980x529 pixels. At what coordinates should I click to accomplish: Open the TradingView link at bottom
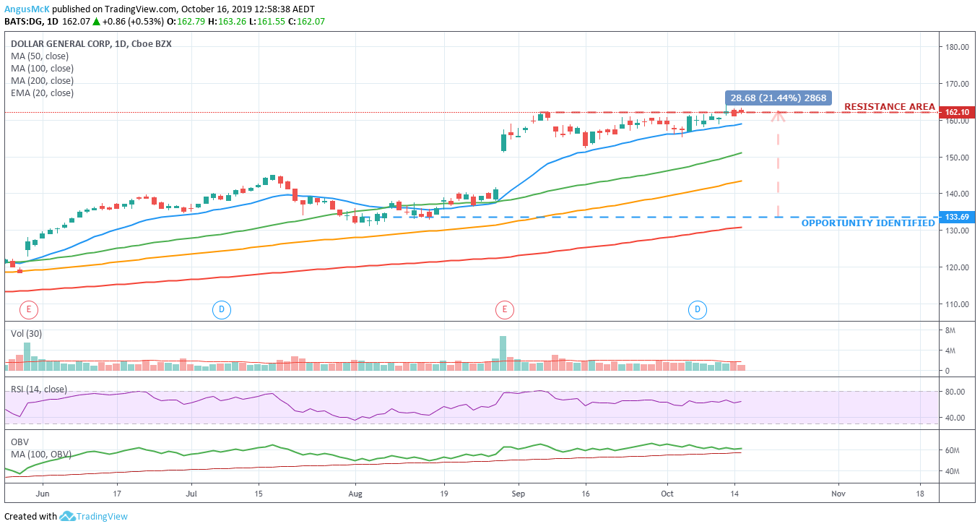pos(103,516)
